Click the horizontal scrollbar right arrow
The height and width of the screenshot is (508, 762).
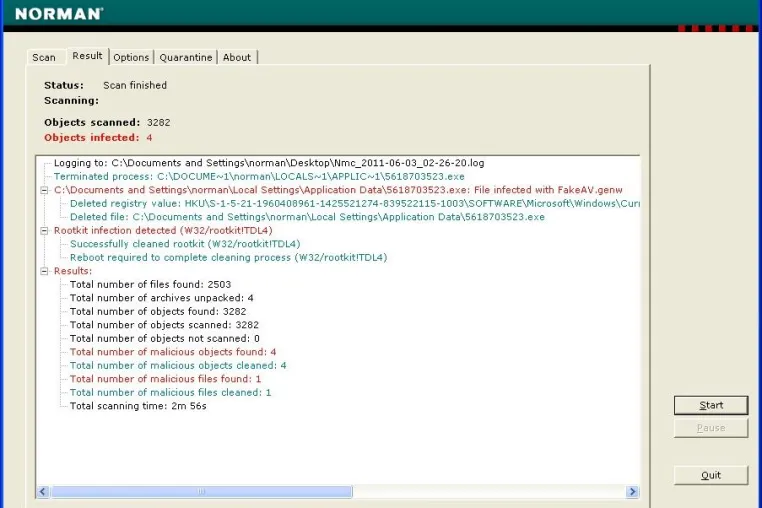(632, 491)
